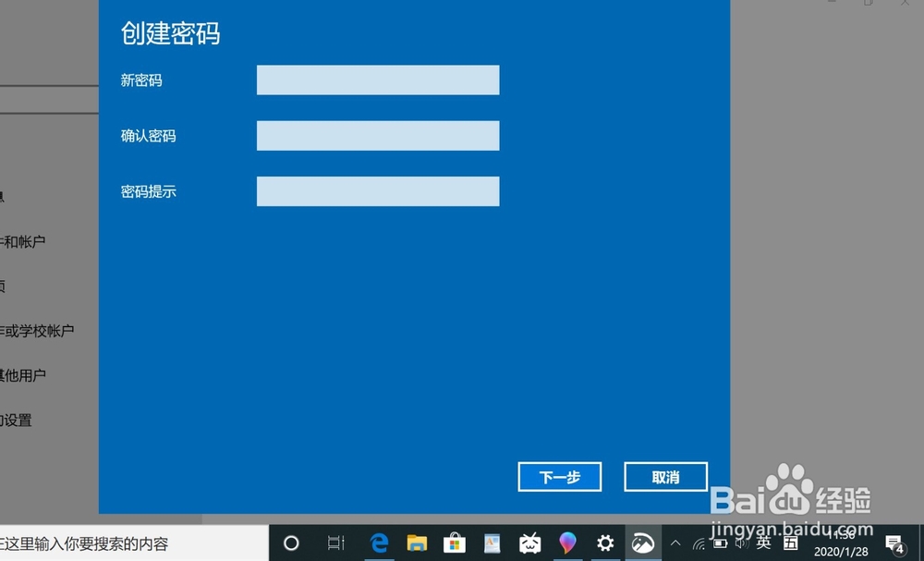Expand hidden icons in the system tray
924x561 pixels.
coord(675,543)
